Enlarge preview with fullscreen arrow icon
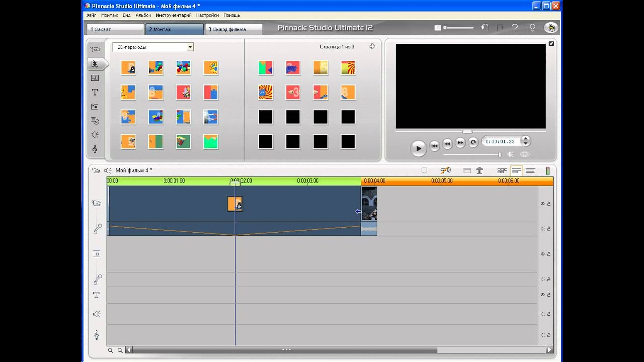This screenshot has height=362, width=644. (x=551, y=44)
